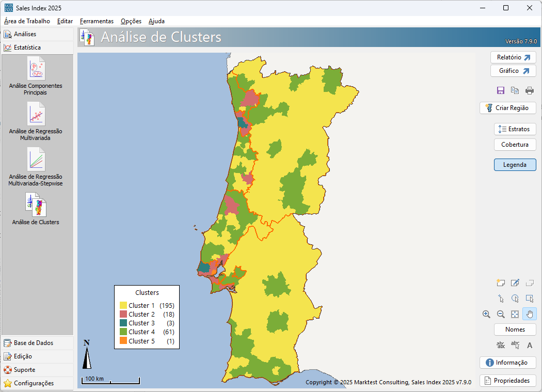Select the zoom in magnifier tool

[486, 314]
